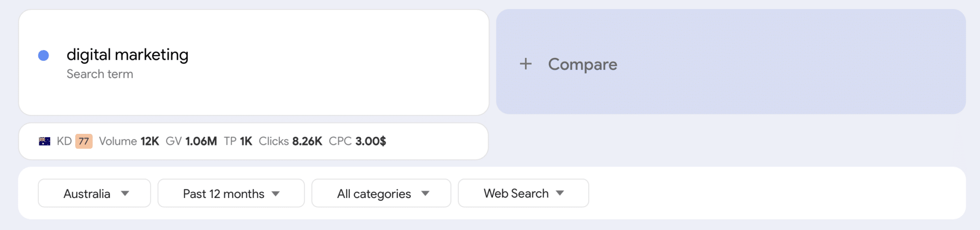
Task: Click the CPC 3.00$ metric
Action: pyautogui.click(x=357, y=142)
